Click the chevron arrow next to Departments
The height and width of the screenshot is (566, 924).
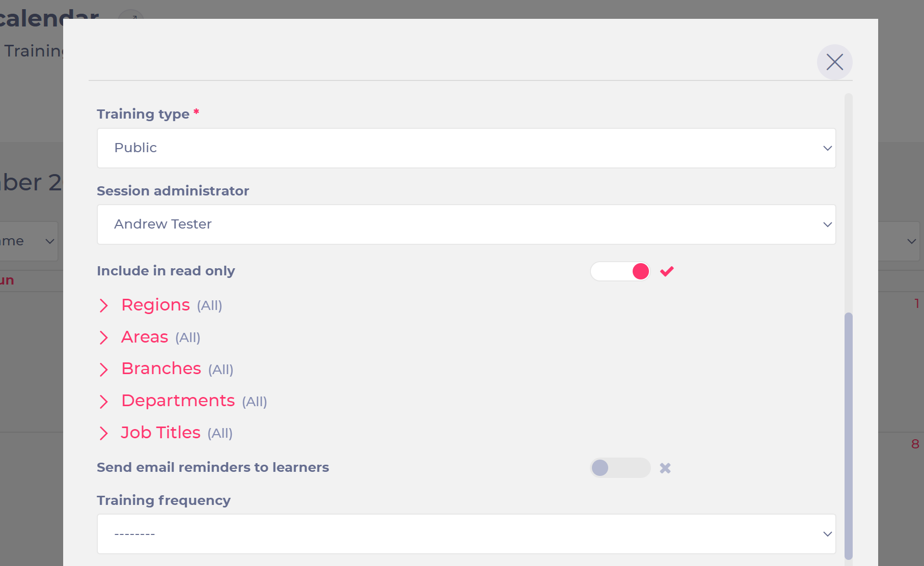pos(103,402)
